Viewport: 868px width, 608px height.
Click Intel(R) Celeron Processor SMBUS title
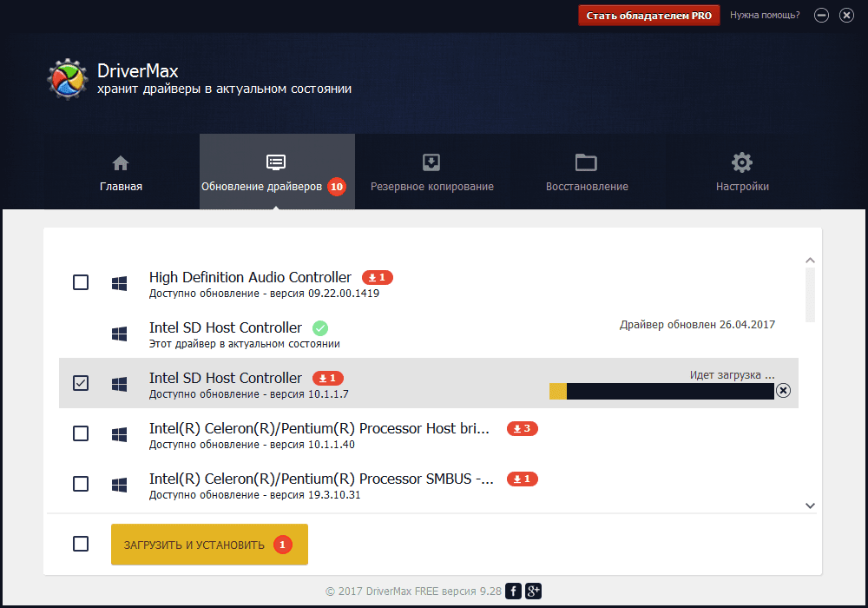pyautogui.click(x=321, y=479)
